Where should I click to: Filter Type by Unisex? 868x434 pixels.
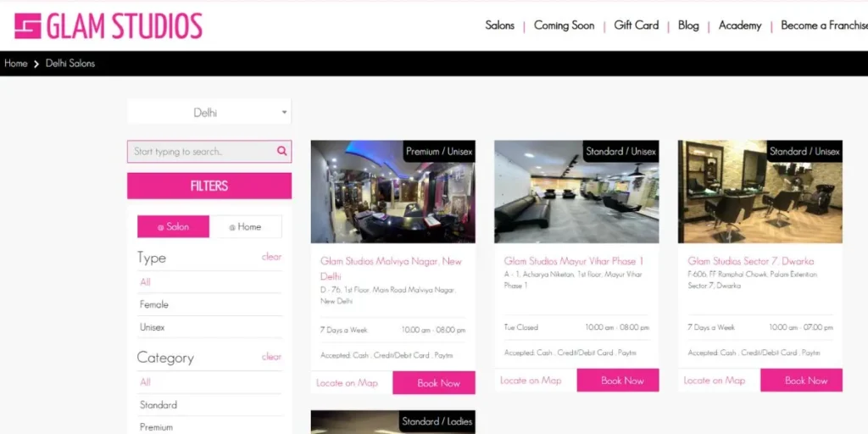pyautogui.click(x=153, y=327)
